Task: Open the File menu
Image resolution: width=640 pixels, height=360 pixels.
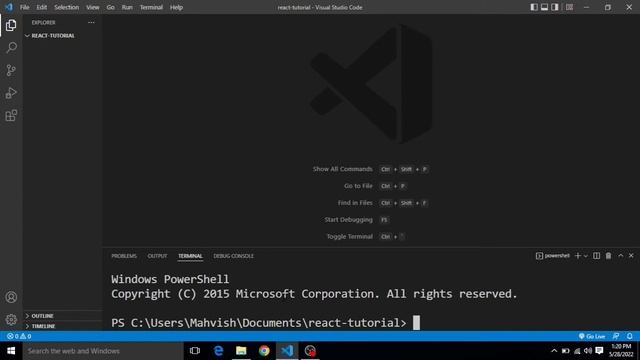Action: pyautogui.click(x=24, y=7)
